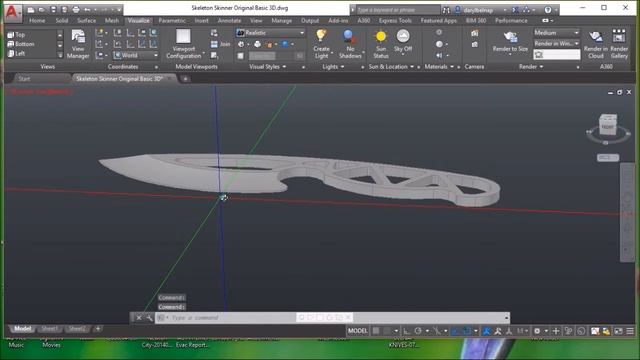Toggle Object Snap in status bar

point(467,331)
